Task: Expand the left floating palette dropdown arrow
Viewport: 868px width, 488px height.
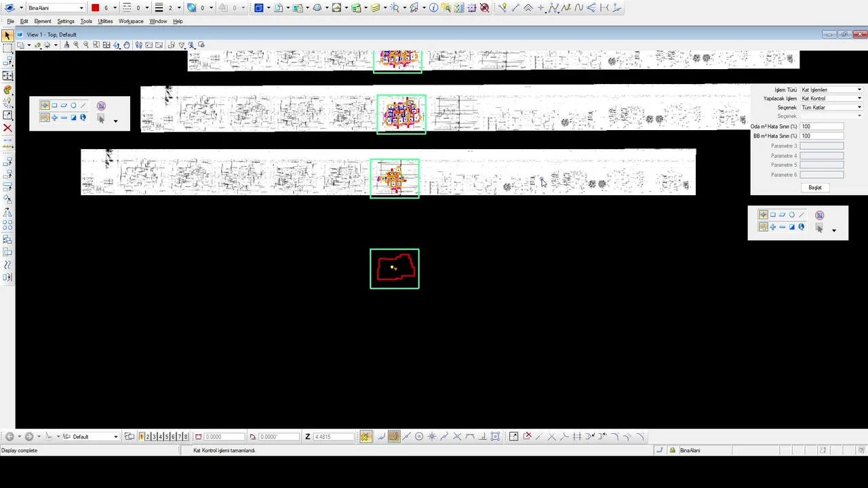Action: 115,121
